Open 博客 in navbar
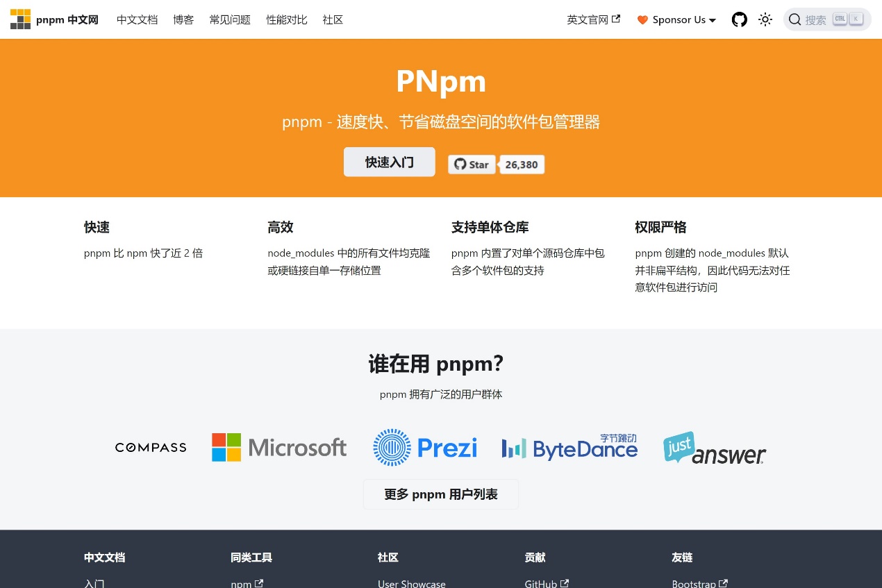Screen dimensions: 882x588 tap(183, 19)
